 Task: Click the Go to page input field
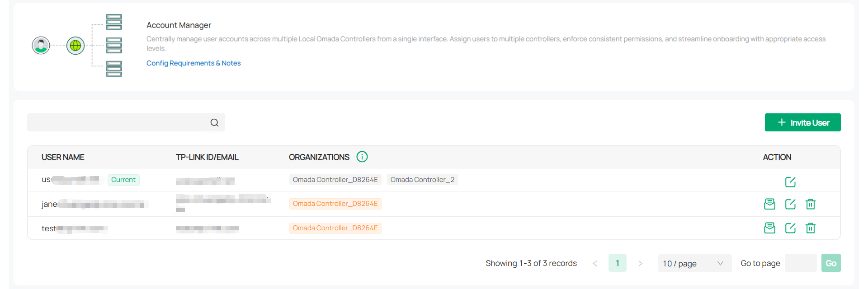(800, 263)
